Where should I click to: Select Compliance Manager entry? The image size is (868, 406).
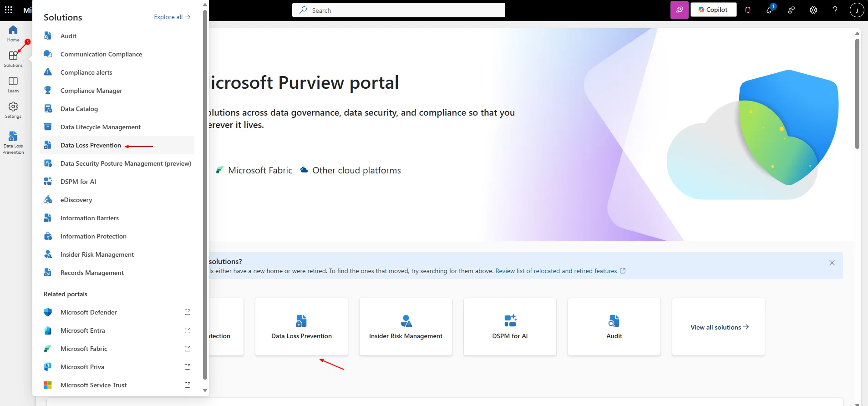tap(117, 91)
